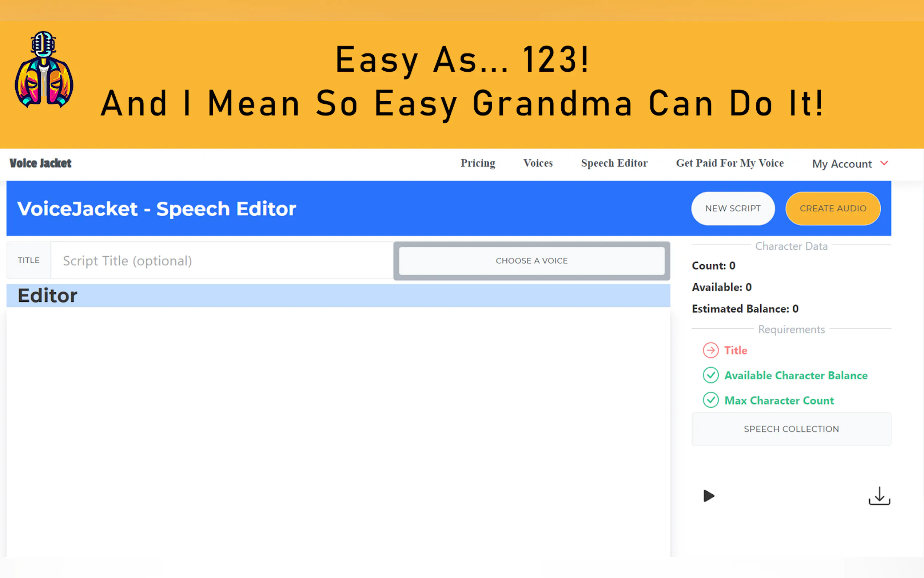Viewport: 924px width, 578px height.
Task: Expand the My Account chevron arrow
Action: 884,163
